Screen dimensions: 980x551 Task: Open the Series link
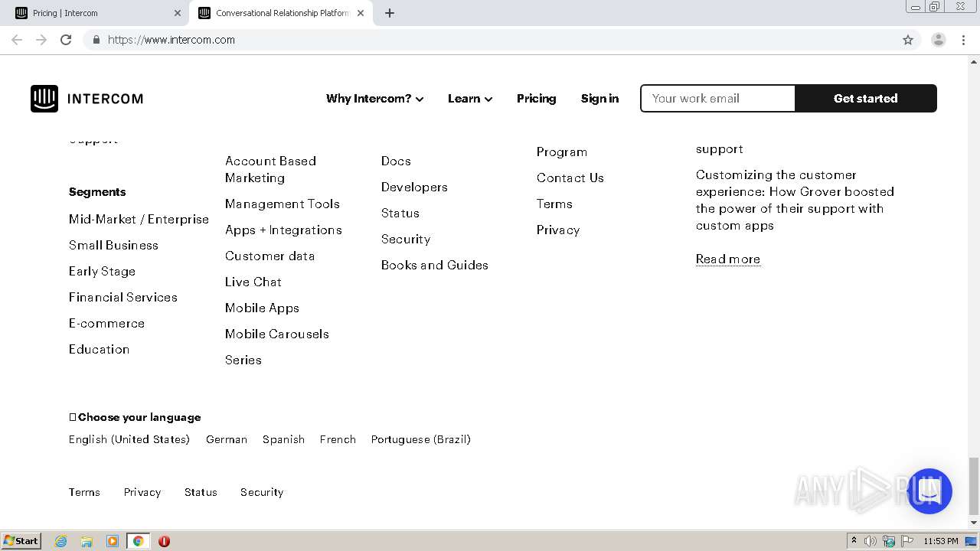243,360
